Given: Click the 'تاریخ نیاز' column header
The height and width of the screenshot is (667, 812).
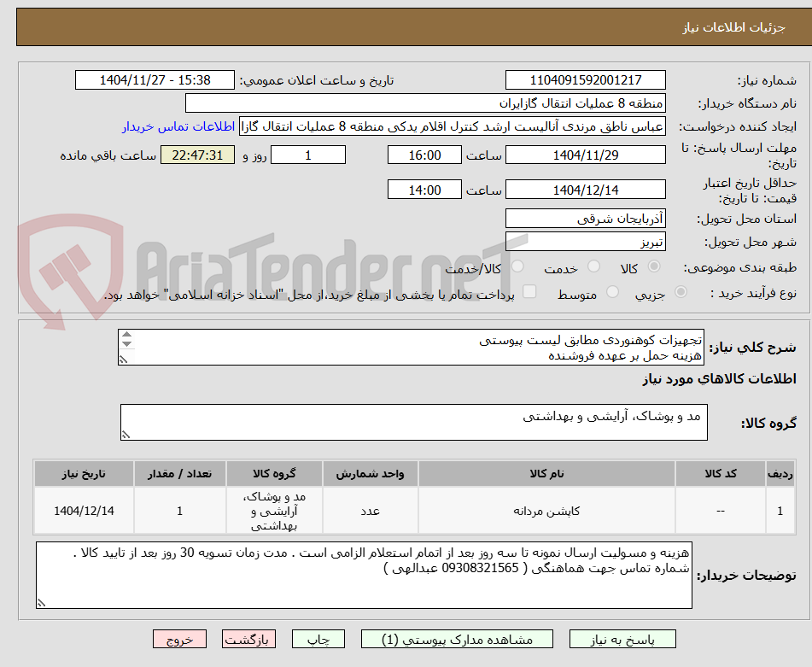Looking at the screenshot, I should [84, 474].
